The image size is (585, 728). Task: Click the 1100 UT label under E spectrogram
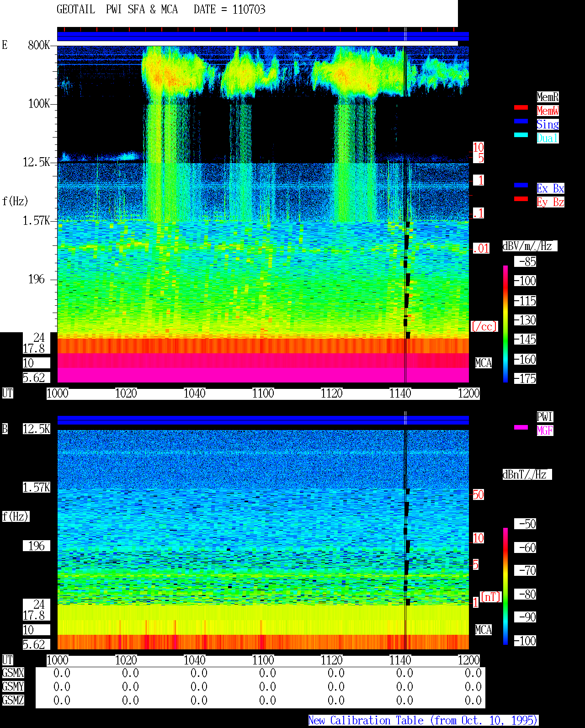point(263,393)
